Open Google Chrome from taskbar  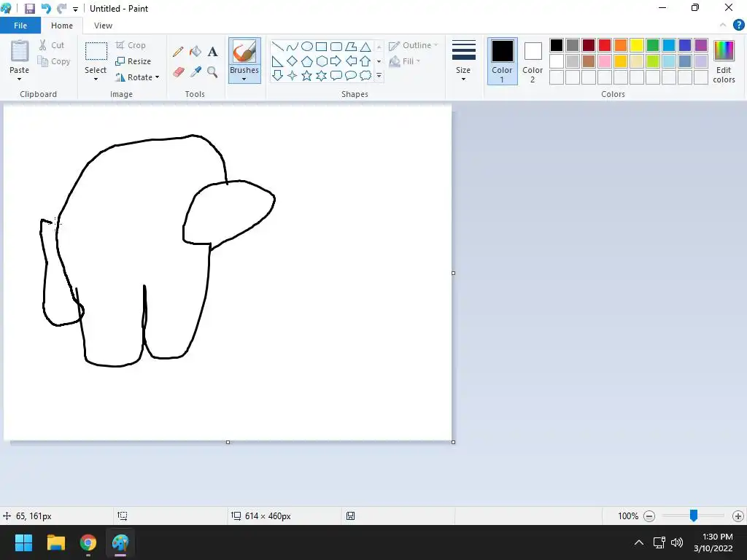[88, 542]
